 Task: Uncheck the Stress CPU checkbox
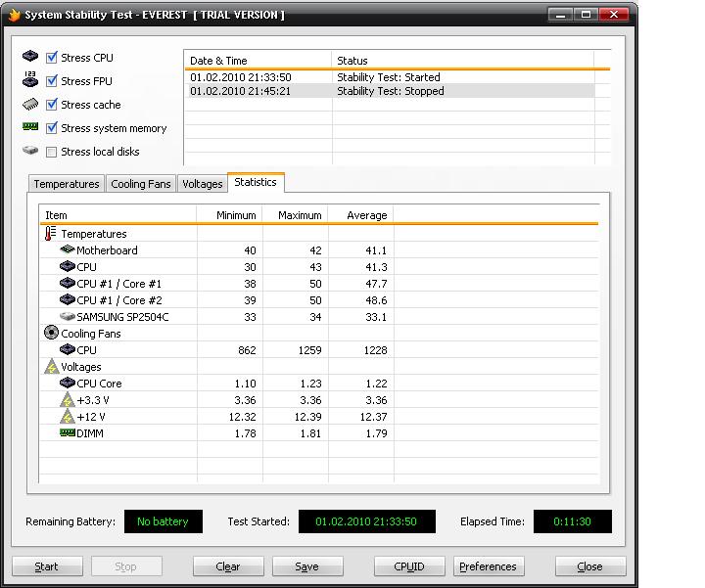pos(52,58)
